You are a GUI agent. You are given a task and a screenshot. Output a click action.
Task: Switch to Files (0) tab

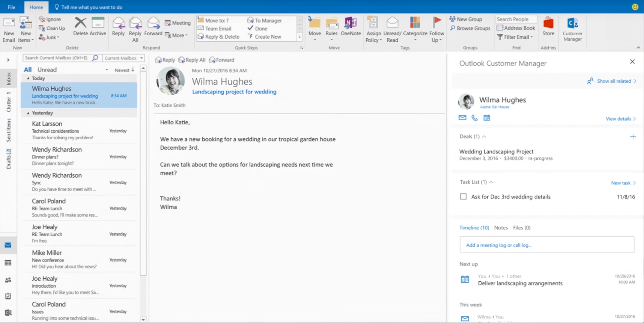(522, 228)
